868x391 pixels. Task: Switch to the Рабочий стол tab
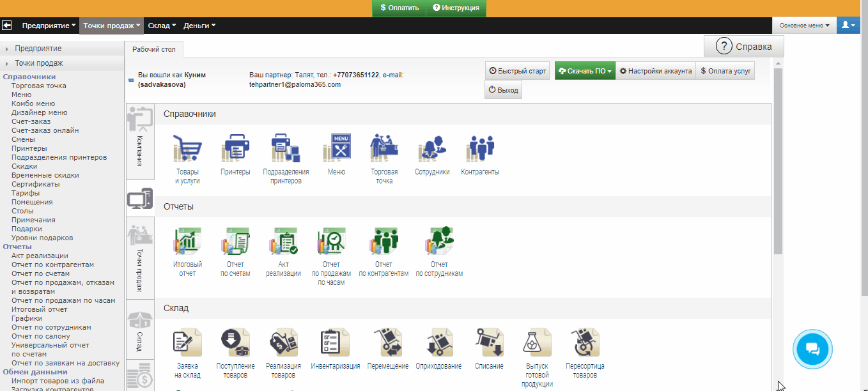[153, 49]
